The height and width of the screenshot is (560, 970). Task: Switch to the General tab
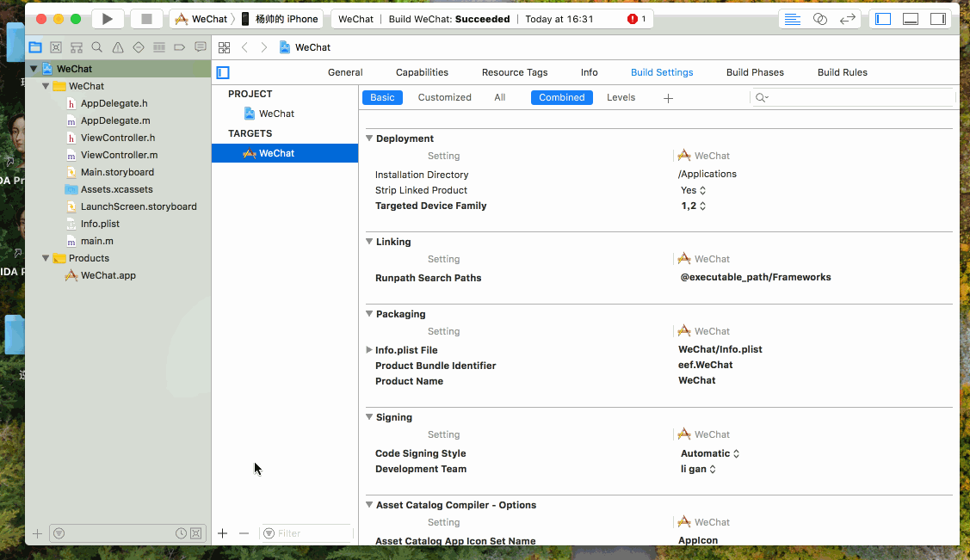(x=345, y=72)
